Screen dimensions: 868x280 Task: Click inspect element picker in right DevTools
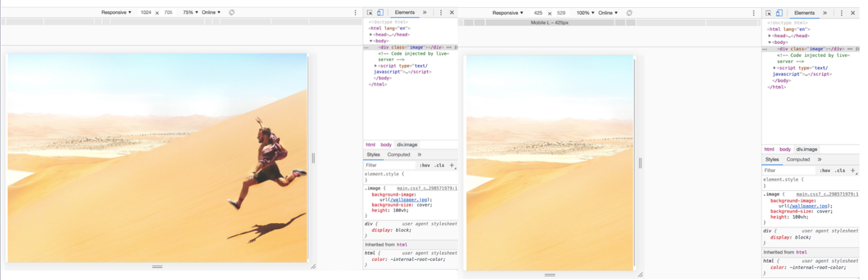[769, 13]
